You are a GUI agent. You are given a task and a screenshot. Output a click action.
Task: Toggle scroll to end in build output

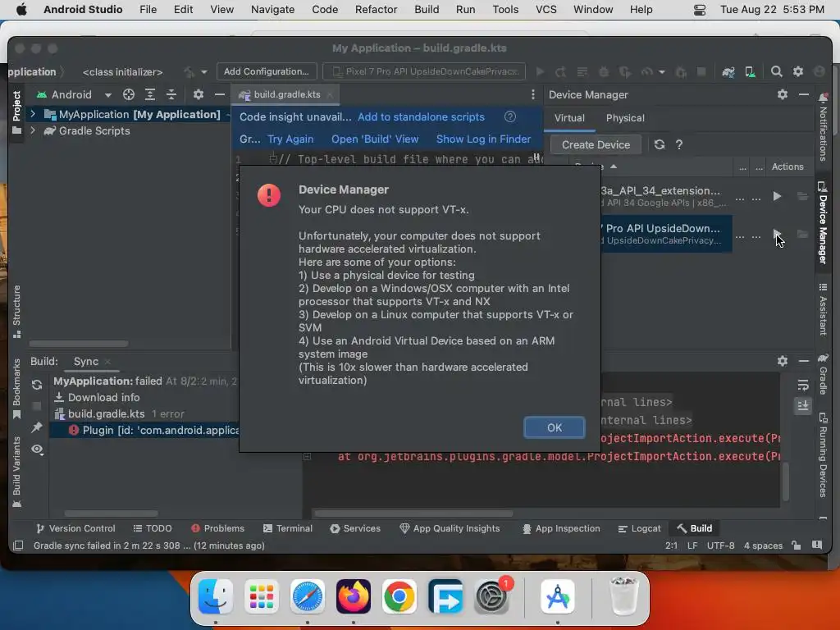click(802, 405)
